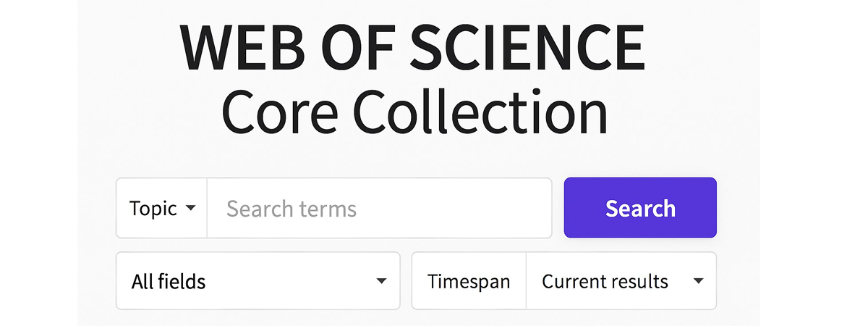Click the word Collection in the subtitle
868x326 pixels.
480,112
